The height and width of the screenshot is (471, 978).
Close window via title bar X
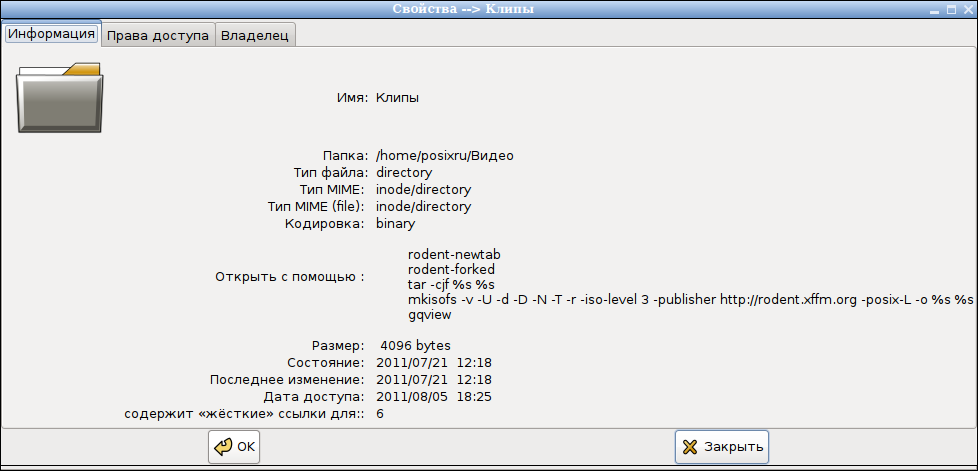(968, 9)
